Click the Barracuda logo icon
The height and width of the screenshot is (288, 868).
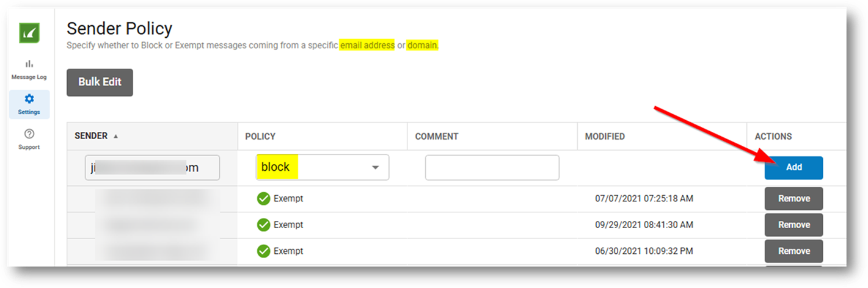29,34
